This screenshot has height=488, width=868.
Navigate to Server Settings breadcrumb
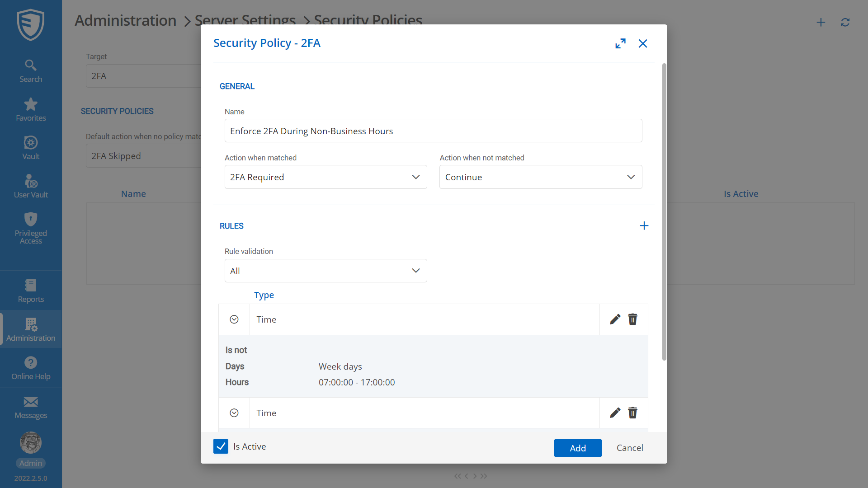click(x=245, y=20)
